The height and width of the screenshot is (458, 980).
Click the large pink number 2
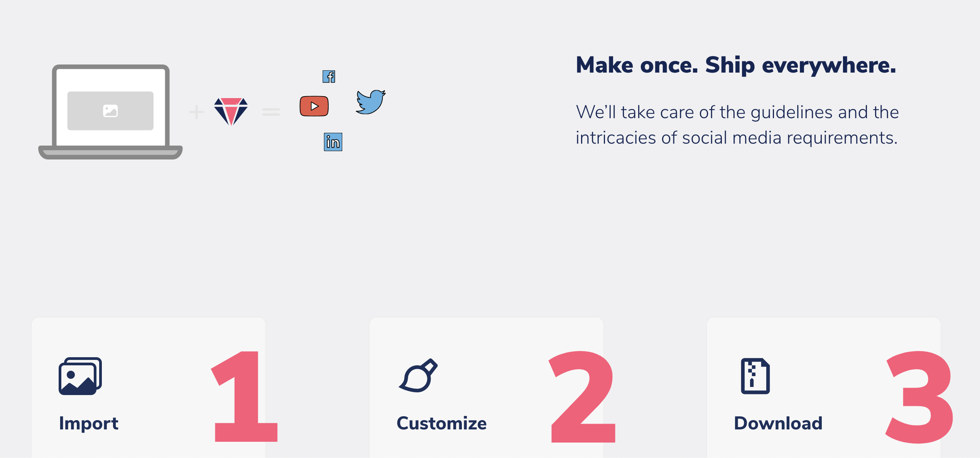(x=583, y=397)
